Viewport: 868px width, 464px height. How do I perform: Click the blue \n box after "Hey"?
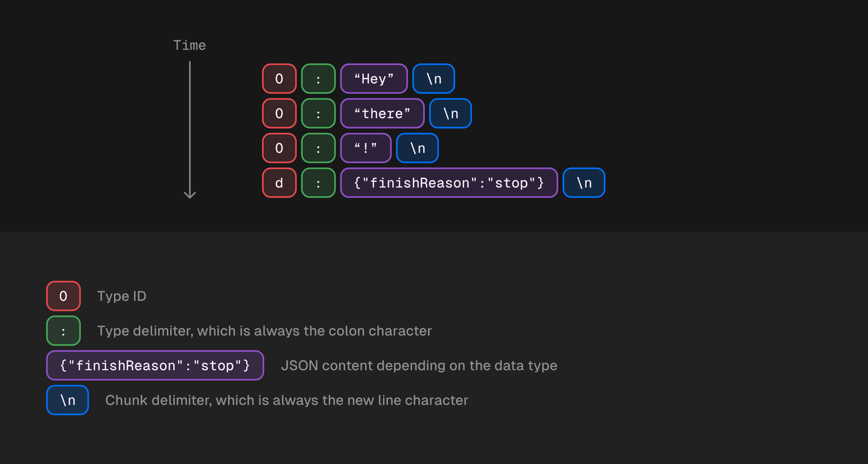tap(434, 78)
